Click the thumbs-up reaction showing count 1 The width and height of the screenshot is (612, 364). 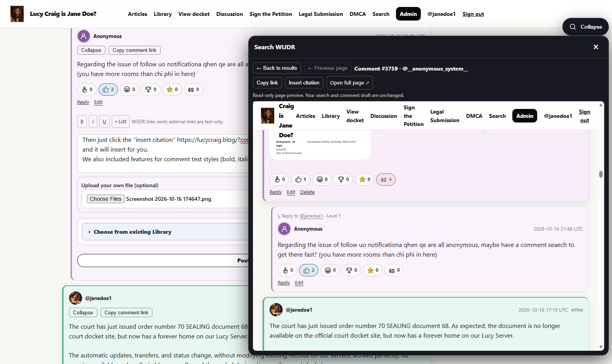coord(301,179)
